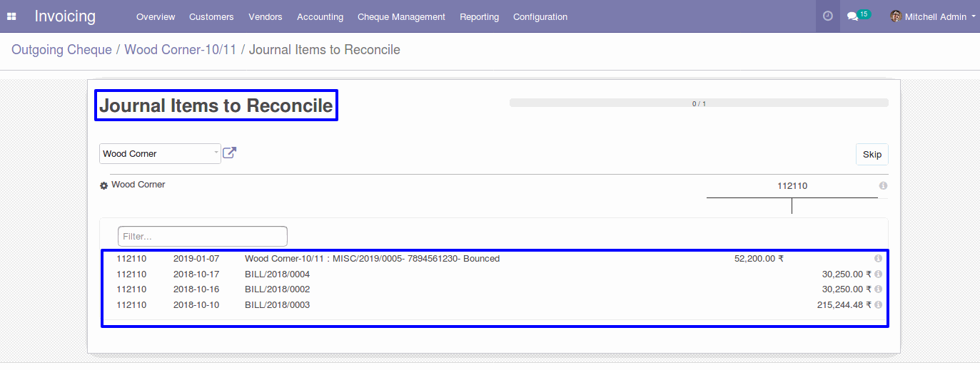Expand the Wood Corner partner dropdown
980x370 pixels.
(160, 153)
